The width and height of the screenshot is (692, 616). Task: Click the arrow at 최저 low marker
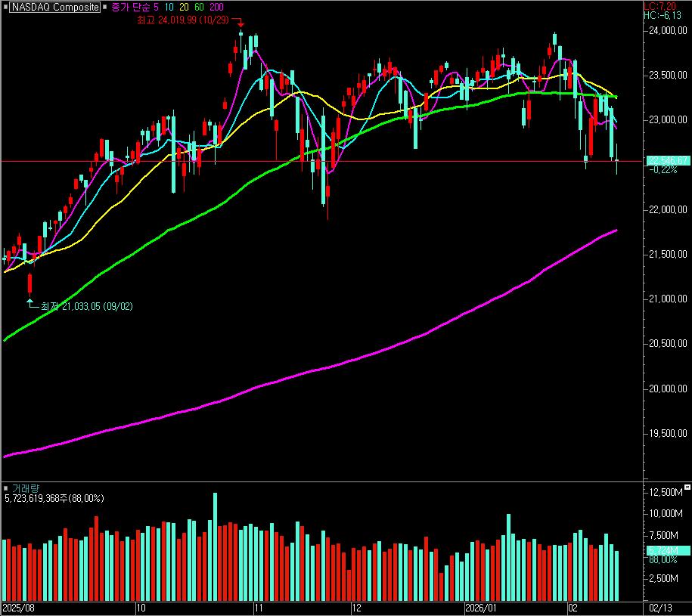click(31, 304)
